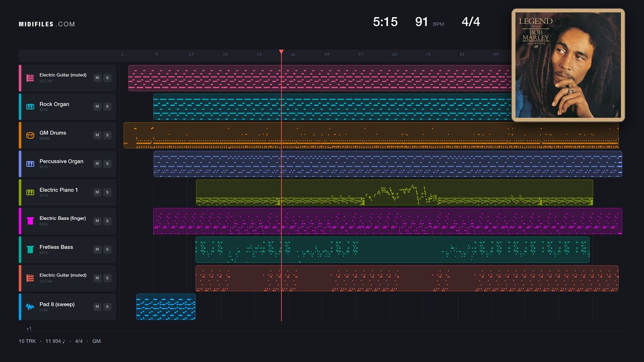Select the Pad 8 (sweep) blue clip

(x=166, y=307)
